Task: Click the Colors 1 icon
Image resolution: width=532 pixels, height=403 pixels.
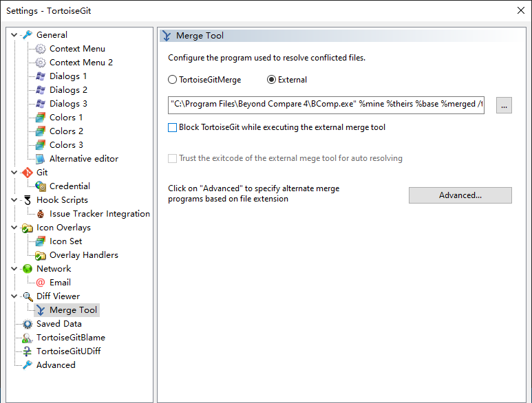Action: pos(41,118)
